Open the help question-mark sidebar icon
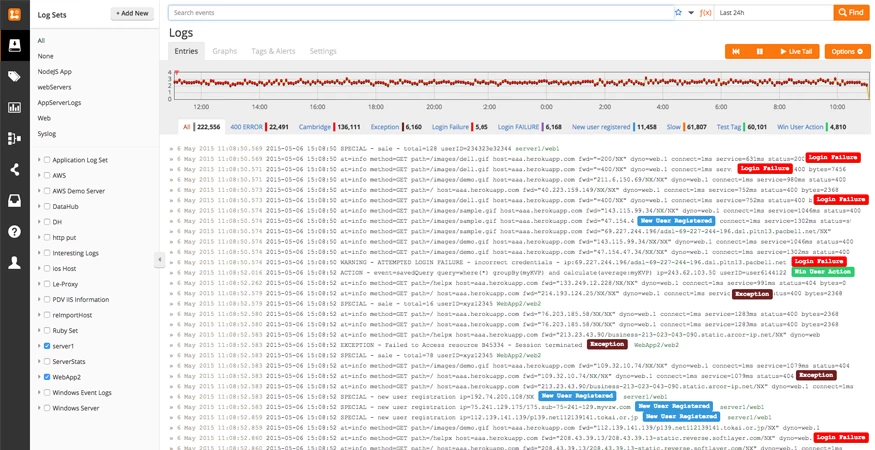Viewport: 875px width, 450px height. click(15, 232)
